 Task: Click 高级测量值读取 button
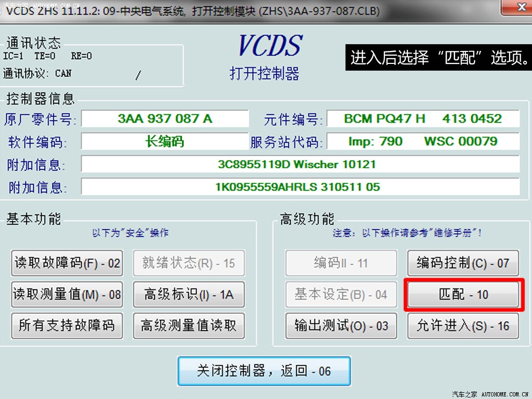pyautogui.click(x=189, y=325)
